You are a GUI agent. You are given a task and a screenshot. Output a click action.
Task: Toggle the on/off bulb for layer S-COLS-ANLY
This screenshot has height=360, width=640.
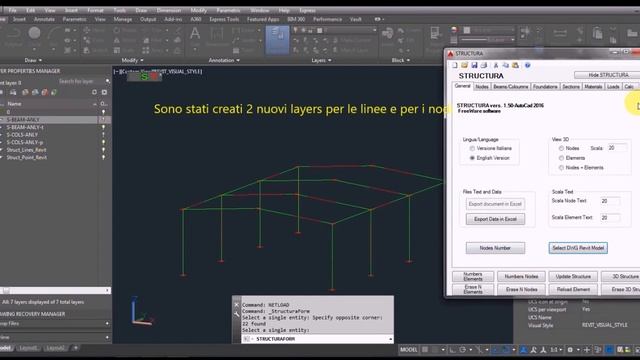(104, 135)
